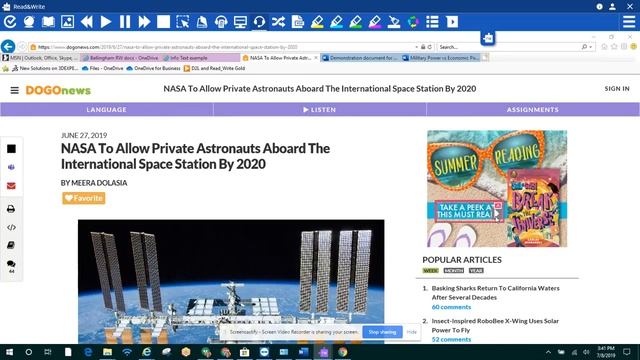Open the Audio Maker headphones tool
Viewport: 640px width, 360px height.
[221, 22]
